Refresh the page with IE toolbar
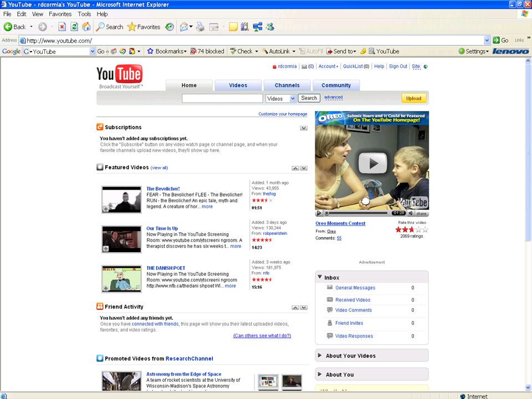This screenshot has height=399, width=532. point(74,27)
